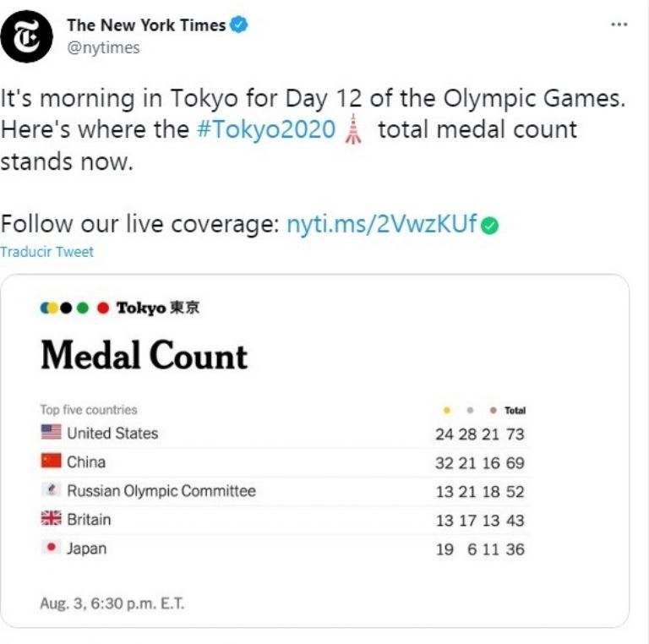Click the United States flag icon
This screenshot has height=644, width=649.
[x=51, y=433]
